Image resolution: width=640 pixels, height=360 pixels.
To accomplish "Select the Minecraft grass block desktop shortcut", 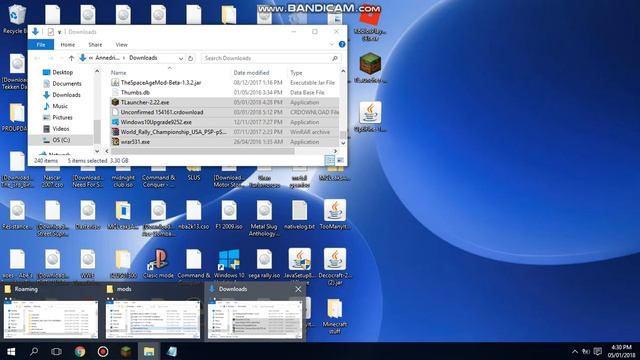I will [370, 68].
